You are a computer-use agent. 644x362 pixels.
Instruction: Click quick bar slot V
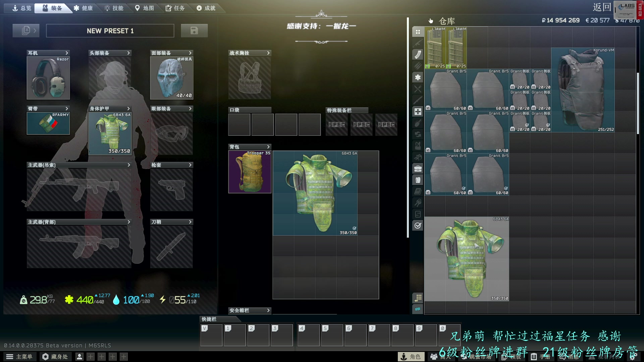pos(211,335)
